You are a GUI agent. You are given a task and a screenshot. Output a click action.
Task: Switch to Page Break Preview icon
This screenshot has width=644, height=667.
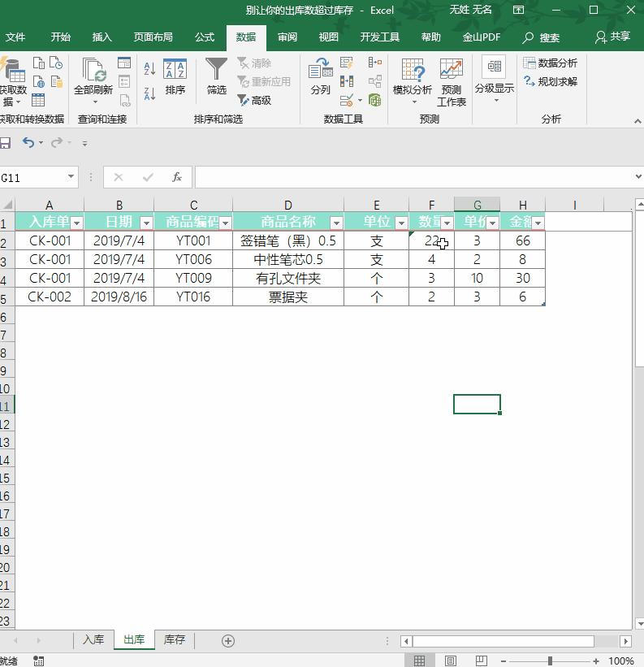(x=482, y=661)
